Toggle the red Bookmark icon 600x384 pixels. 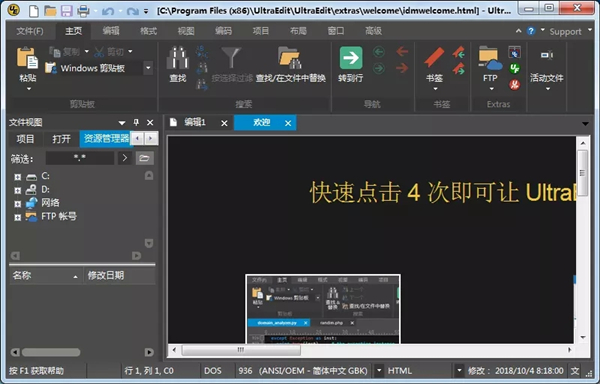click(434, 57)
